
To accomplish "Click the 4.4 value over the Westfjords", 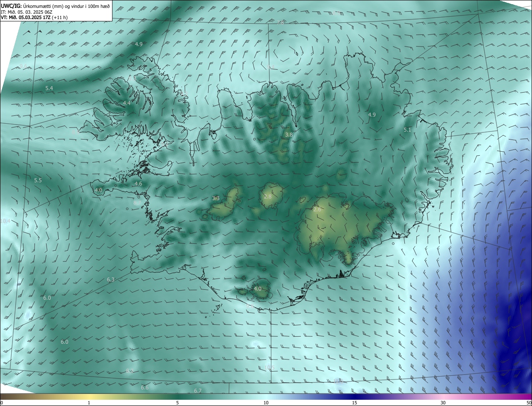I will [x=127, y=103].
